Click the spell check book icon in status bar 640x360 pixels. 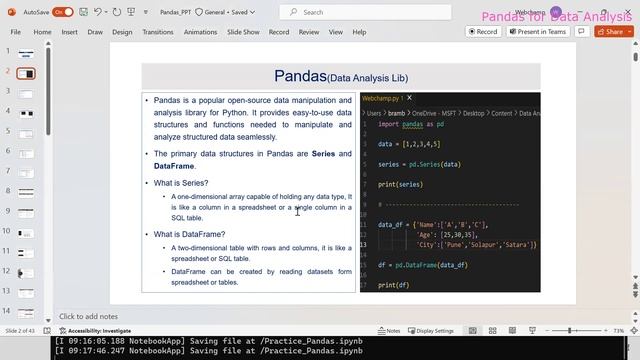[47, 331]
